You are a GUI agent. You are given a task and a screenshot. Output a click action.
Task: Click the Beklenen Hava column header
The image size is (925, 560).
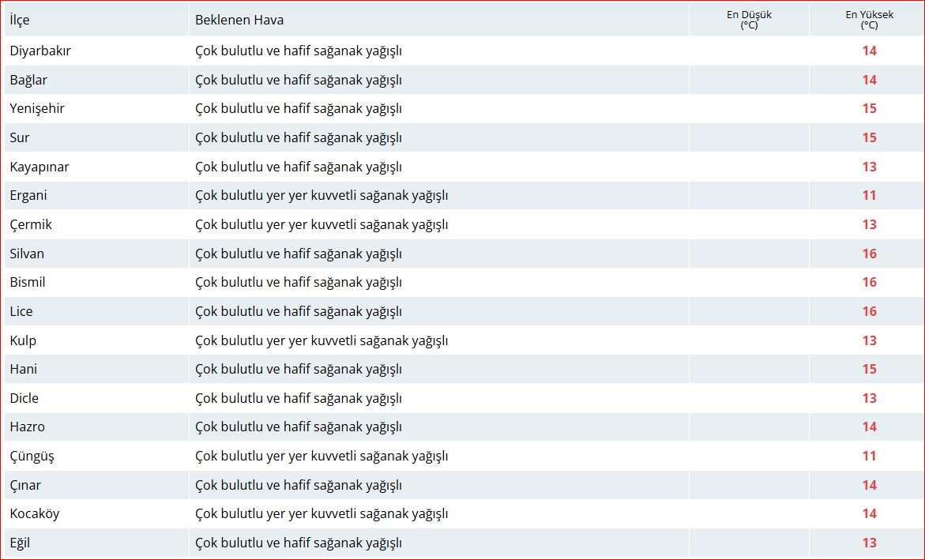[x=240, y=19]
